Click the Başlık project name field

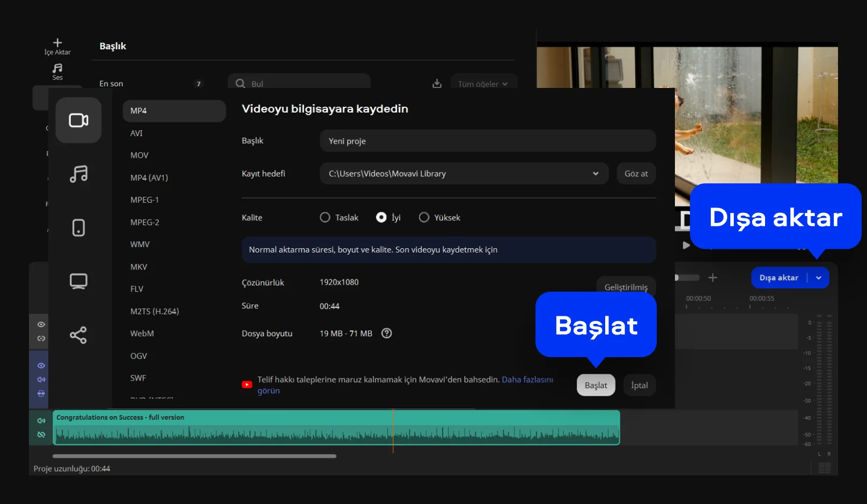coord(487,141)
